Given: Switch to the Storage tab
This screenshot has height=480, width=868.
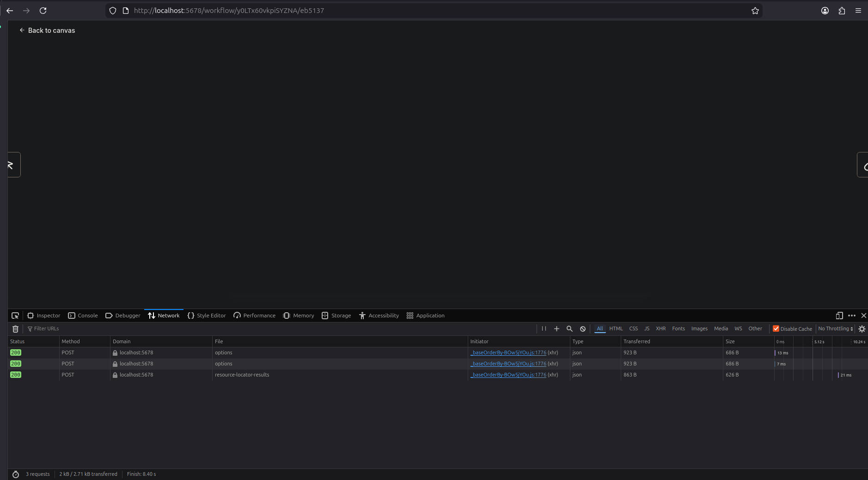Looking at the screenshot, I should pyautogui.click(x=336, y=316).
